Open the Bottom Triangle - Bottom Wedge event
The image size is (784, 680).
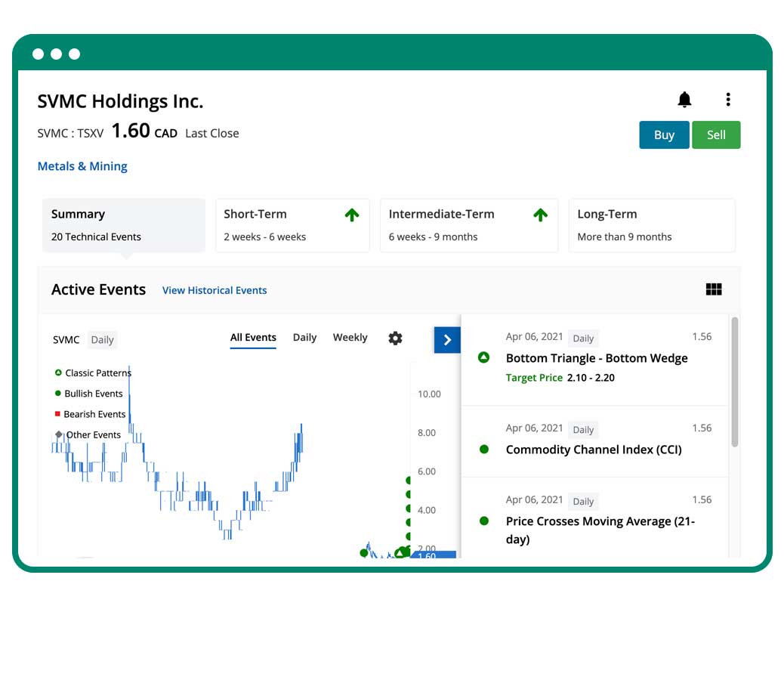click(x=597, y=358)
